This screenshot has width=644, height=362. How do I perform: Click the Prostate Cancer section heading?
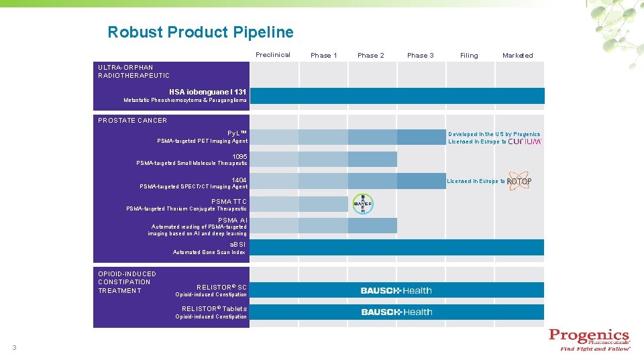[x=132, y=120]
